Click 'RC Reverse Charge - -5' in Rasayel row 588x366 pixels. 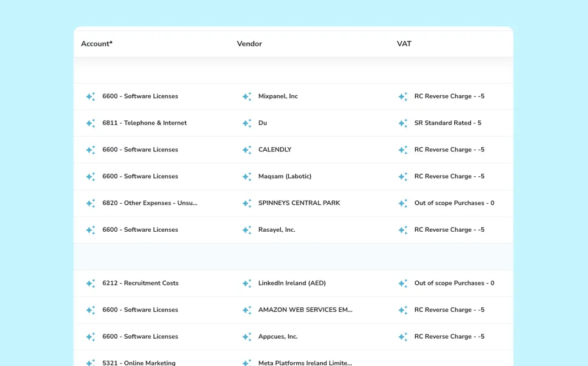(x=449, y=229)
